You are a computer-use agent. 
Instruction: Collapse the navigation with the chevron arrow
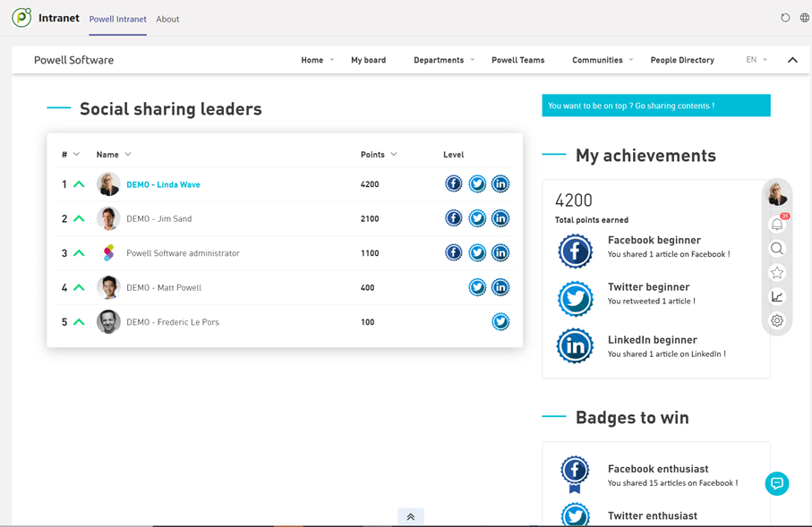click(x=791, y=60)
